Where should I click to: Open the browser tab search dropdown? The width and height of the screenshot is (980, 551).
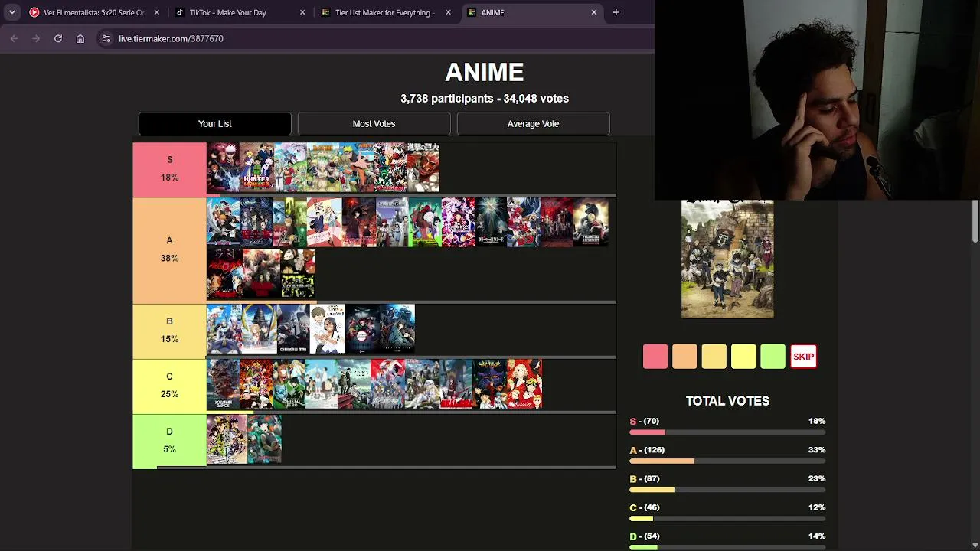point(11,12)
